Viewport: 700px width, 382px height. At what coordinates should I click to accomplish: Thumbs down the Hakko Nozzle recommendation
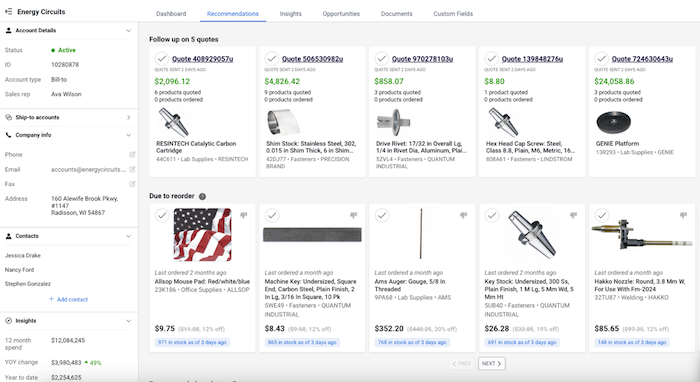pyautogui.click(x=683, y=215)
